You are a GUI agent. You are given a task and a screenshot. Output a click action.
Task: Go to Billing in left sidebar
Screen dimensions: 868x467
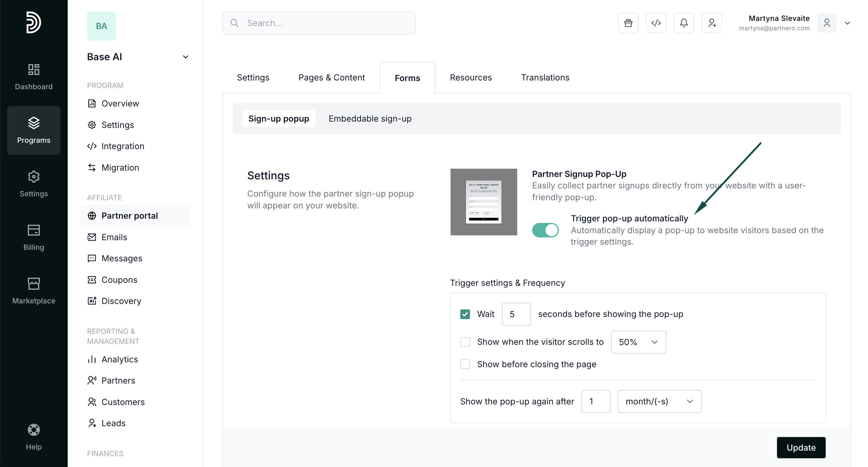[34, 237]
